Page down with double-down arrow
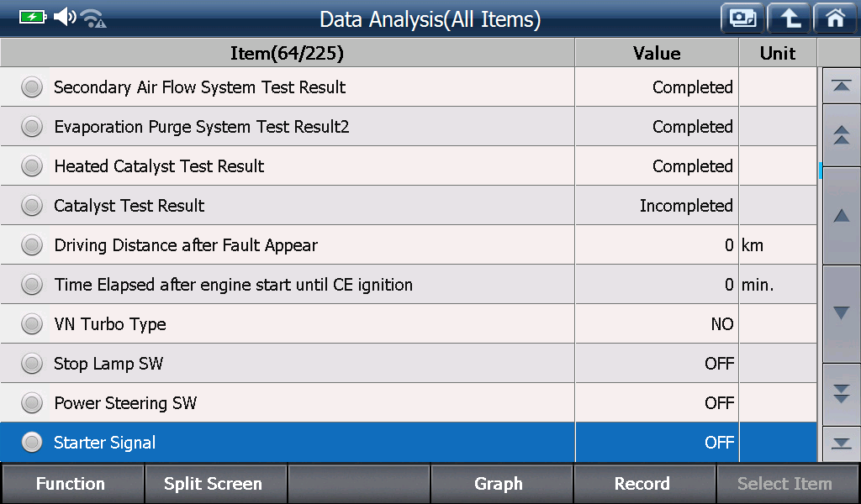861x504 pixels. [x=841, y=394]
